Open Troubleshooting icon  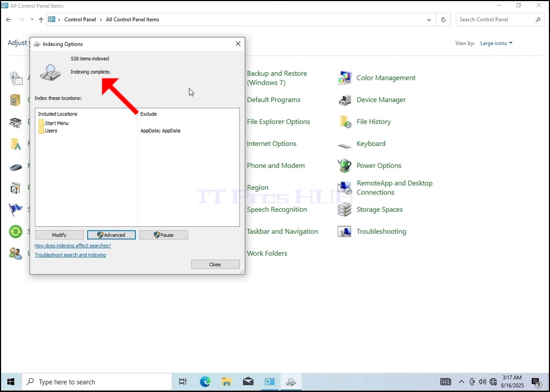coord(345,232)
